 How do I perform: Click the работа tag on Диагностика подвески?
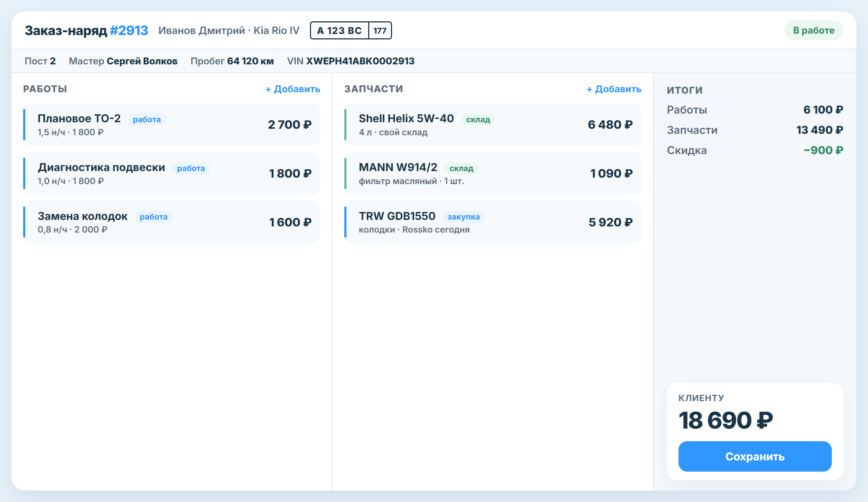point(191,168)
